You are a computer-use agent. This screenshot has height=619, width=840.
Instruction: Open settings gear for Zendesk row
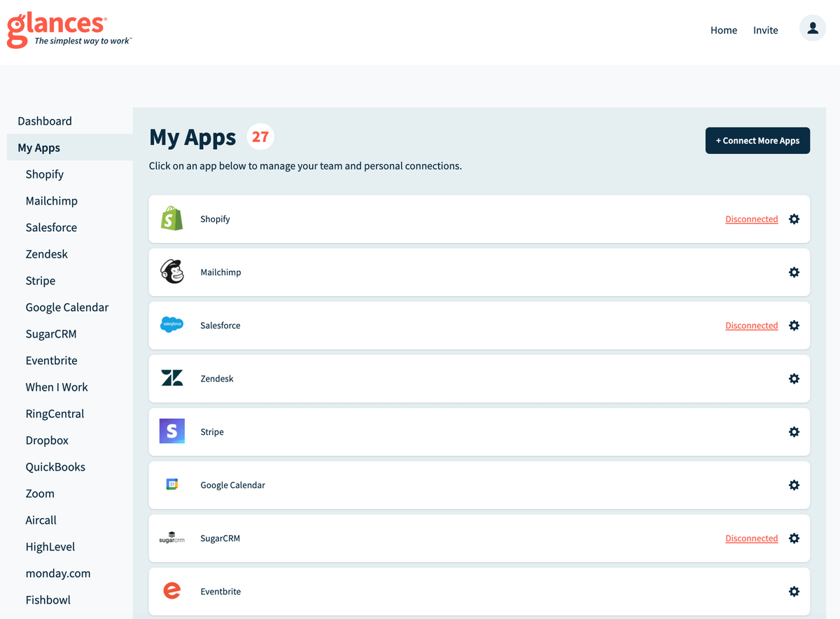point(794,379)
